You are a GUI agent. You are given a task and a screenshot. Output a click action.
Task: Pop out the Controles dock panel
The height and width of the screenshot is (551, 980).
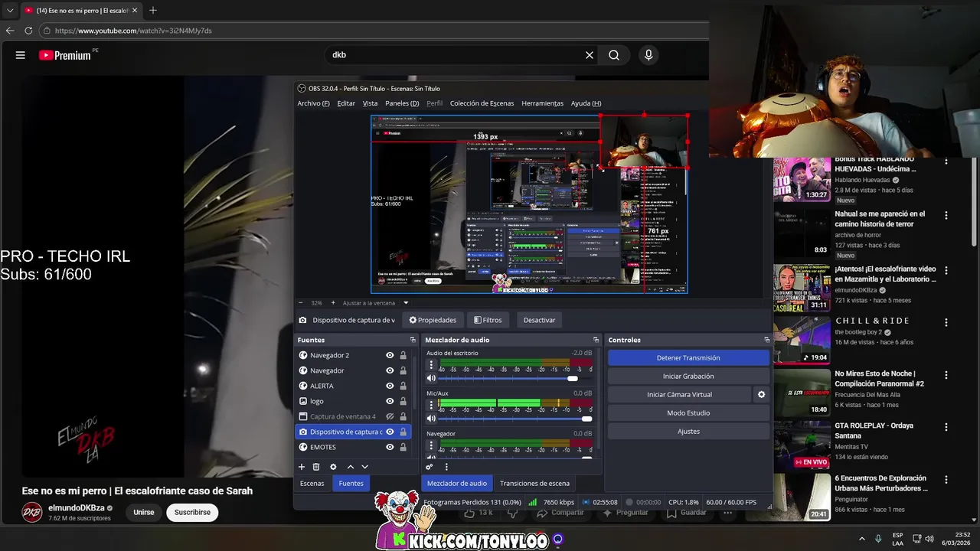[x=766, y=340]
